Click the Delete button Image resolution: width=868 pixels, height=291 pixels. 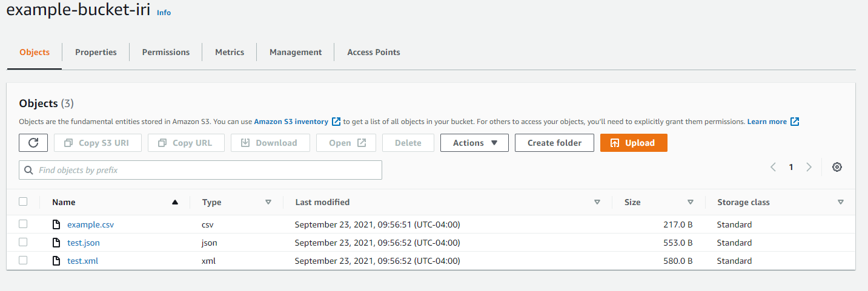tap(408, 143)
